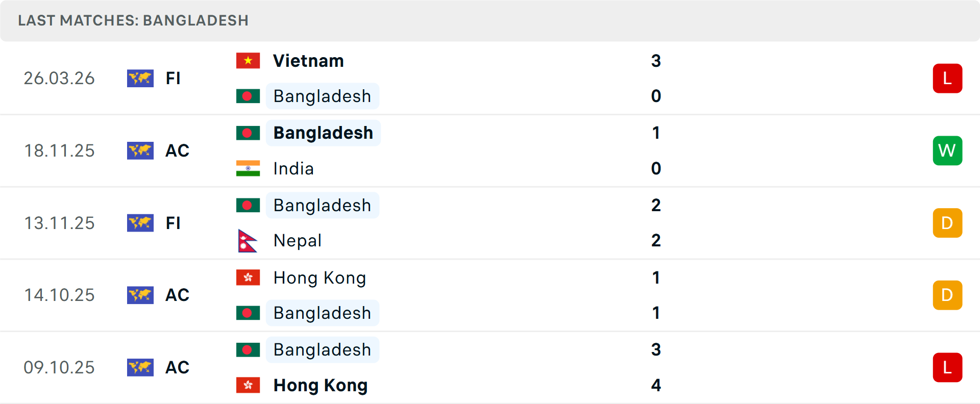This screenshot has width=980, height=404.
Task: Click the highlighted Bangladesh name in the Nepal match
Action: point(322,205)
